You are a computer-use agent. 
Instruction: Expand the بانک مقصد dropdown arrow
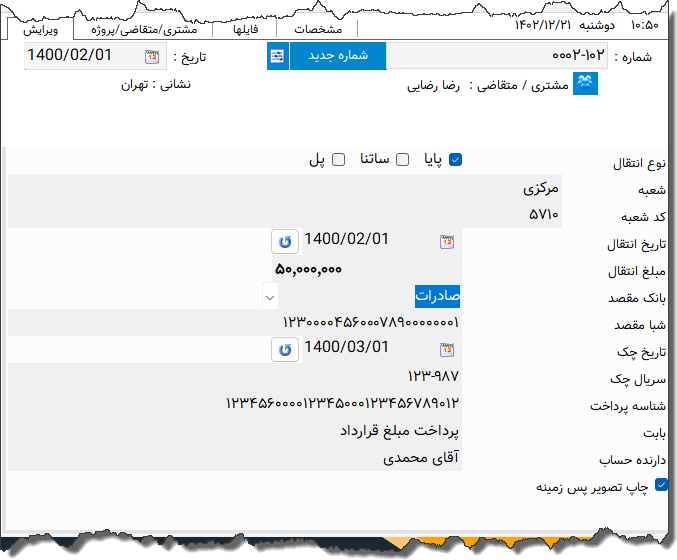[x=270, y=297]
